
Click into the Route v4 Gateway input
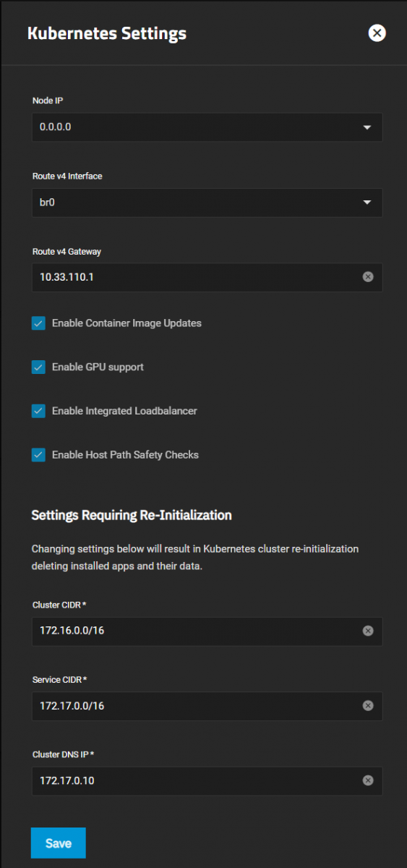pos(197,277)
